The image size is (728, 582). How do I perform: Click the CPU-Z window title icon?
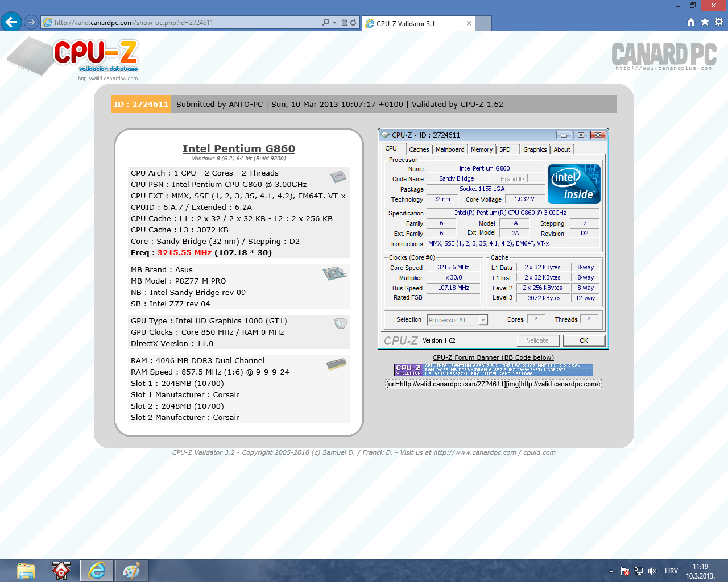click(385, 135)
